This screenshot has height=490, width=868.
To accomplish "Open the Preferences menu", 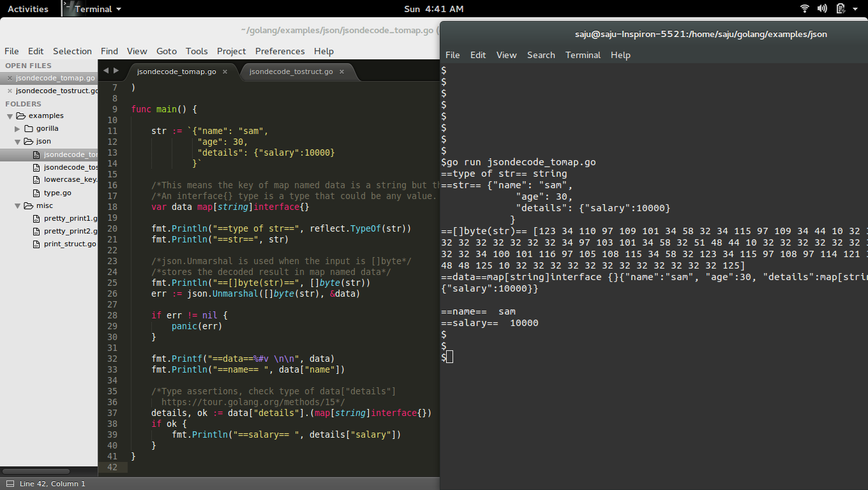I will (x=280, y=51).
